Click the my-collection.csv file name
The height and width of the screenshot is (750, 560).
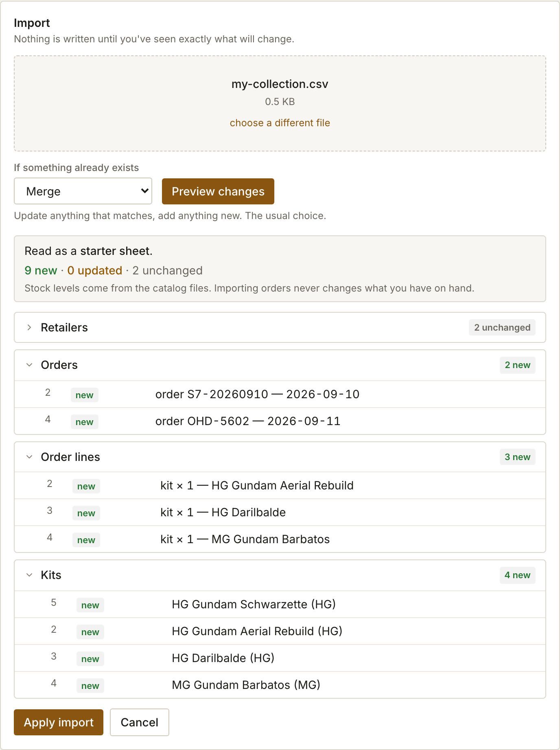point(280,84)
